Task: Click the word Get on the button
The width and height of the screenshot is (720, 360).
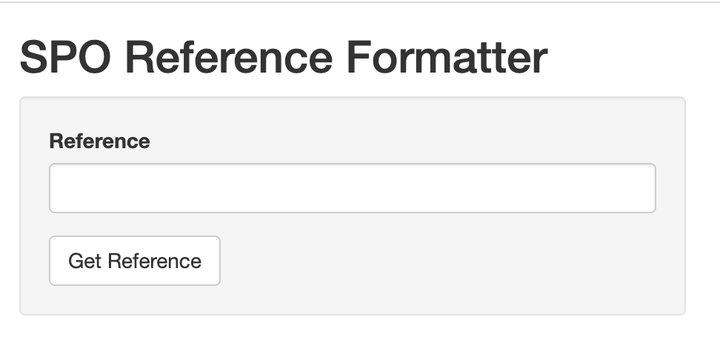Action: tap(84, 261)
